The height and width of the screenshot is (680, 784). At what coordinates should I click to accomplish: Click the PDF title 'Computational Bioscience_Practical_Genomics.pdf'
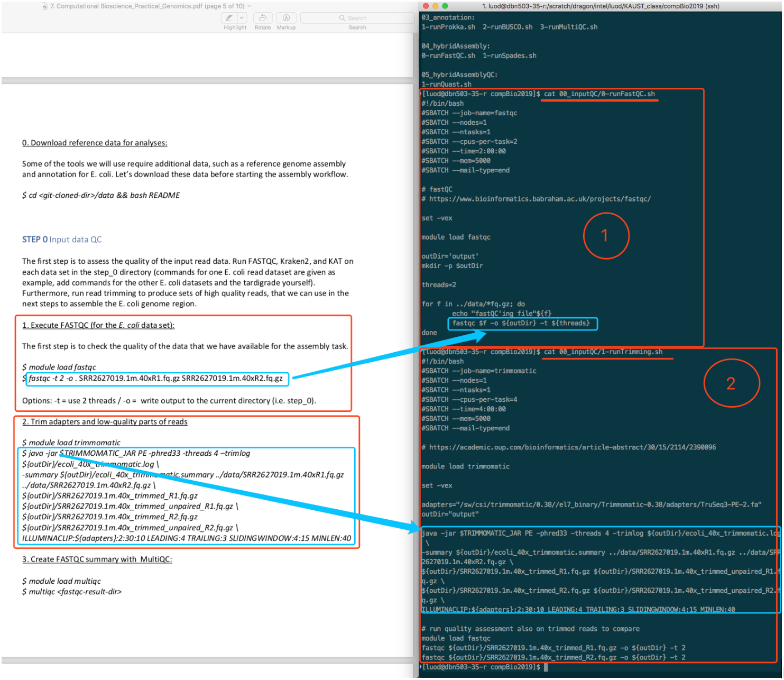pos(126,6)
